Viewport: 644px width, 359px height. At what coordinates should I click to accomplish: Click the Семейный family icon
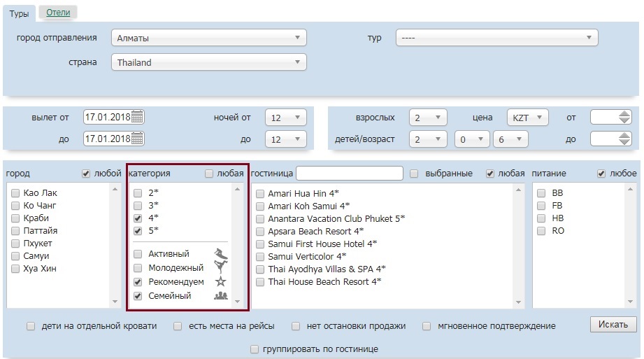click(221, 296)
